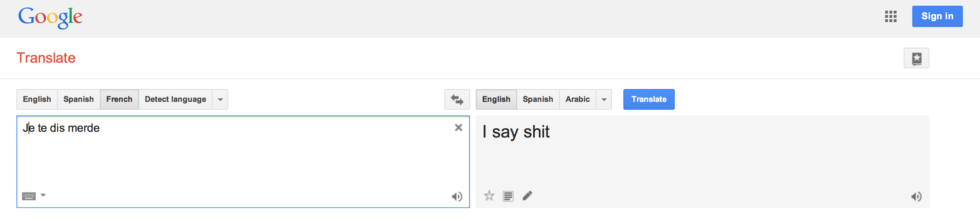The height and width of the screenshot is (218, 980).
Task: Swap source and target languages
Action: pos(457,99)
